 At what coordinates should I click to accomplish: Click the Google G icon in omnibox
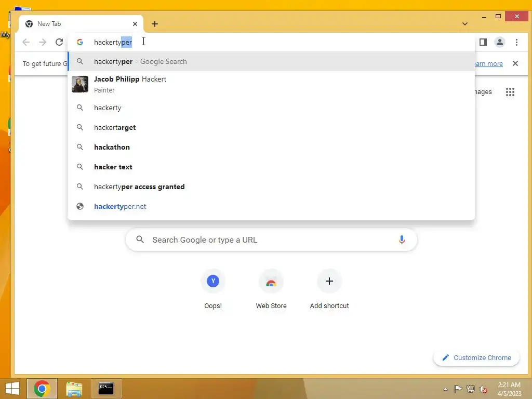(80, 42)
